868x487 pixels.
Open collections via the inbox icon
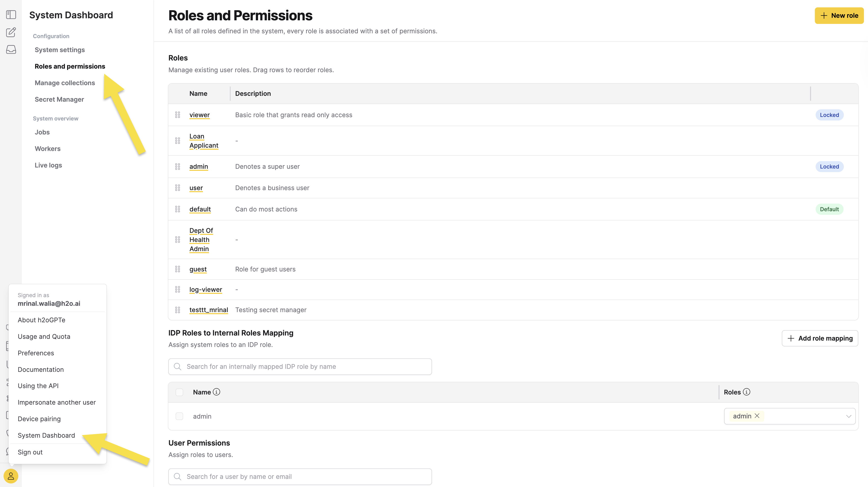(11, 50)
